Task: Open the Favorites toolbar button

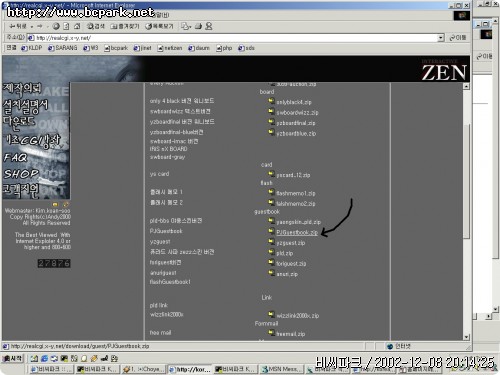Action: point(125,26)
